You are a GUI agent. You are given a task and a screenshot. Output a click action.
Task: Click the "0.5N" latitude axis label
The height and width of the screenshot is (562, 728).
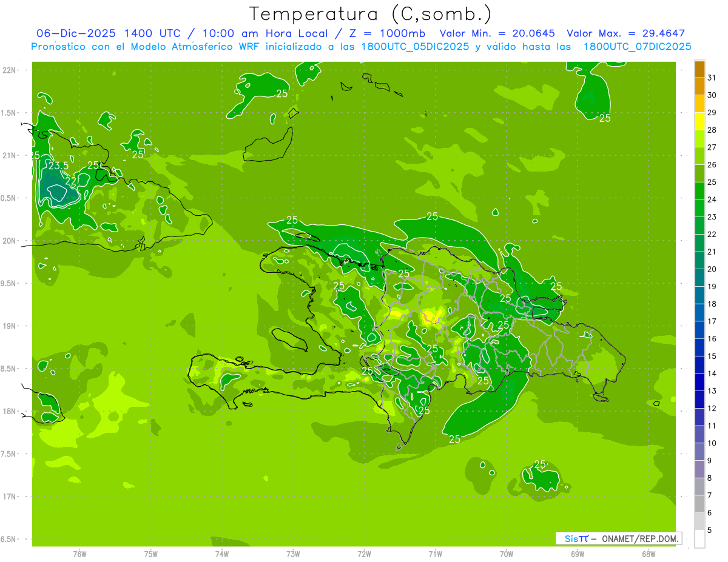9,198
